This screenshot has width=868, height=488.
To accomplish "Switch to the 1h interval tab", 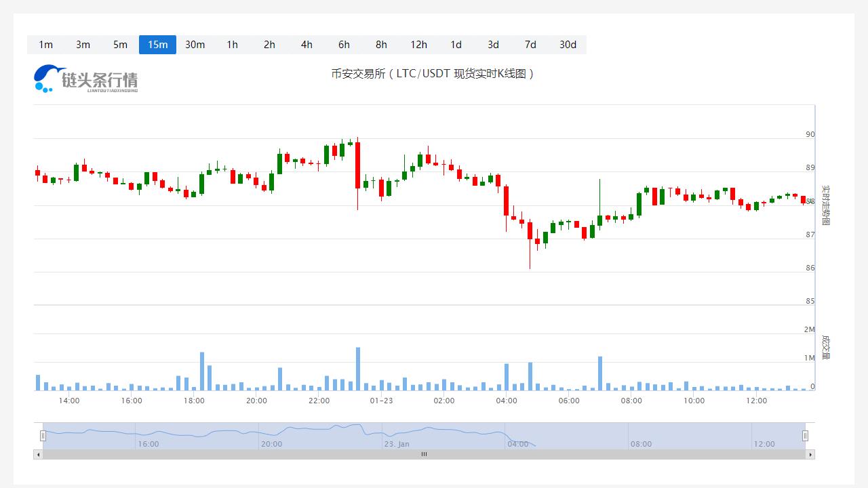I will click(232, 45).
